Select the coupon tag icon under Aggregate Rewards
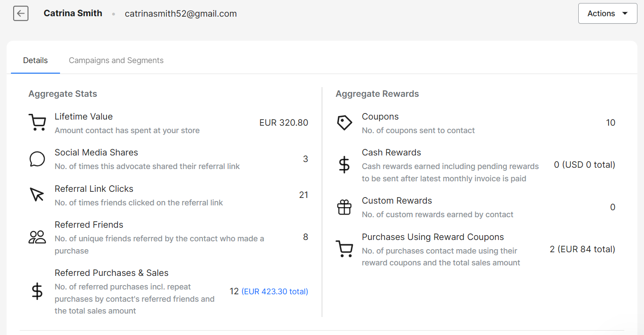The image size is (644, 335). (x=344, y=123)
